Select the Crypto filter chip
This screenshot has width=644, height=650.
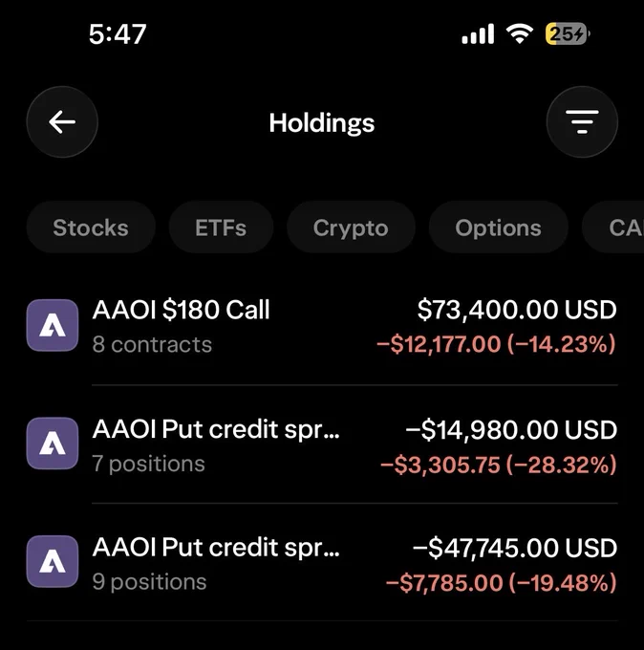(351, 227)
